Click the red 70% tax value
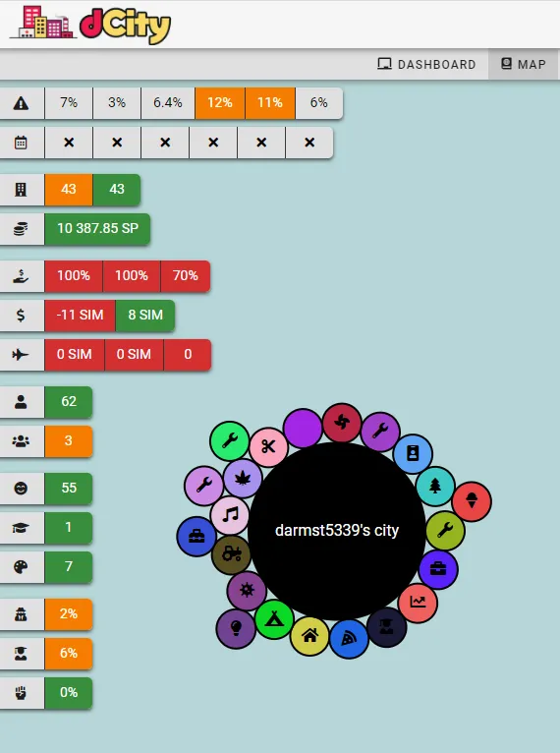The width and height of the screenshot is (560, 753). 186,276
